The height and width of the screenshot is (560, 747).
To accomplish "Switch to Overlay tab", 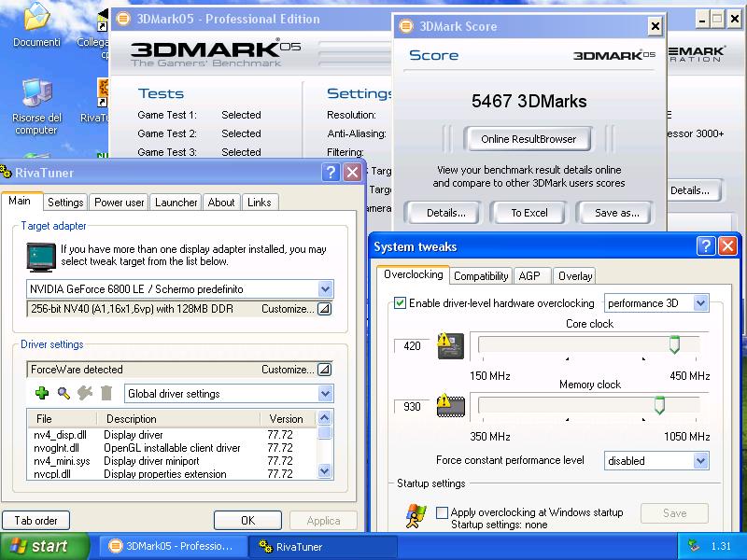I will pos(575,276).
